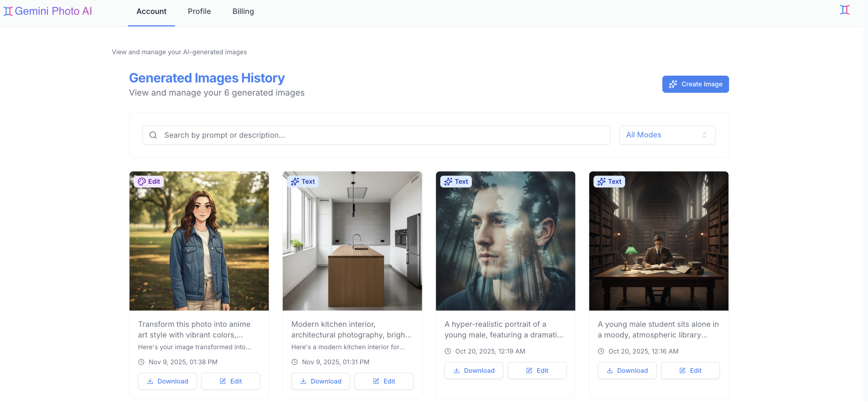
Task: Click the clock icon beside Nov 9, 01:38 PM
Action: (141, 362)
